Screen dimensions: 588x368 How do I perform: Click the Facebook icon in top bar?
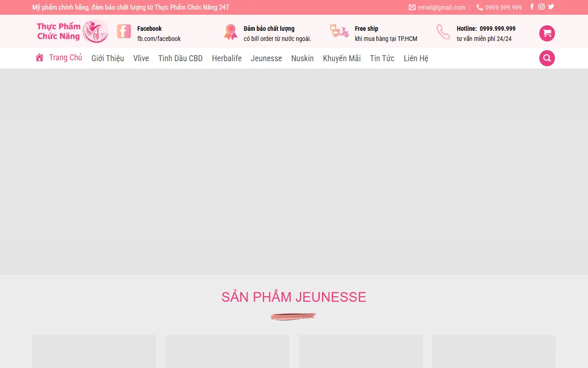[x=532, y=7]
